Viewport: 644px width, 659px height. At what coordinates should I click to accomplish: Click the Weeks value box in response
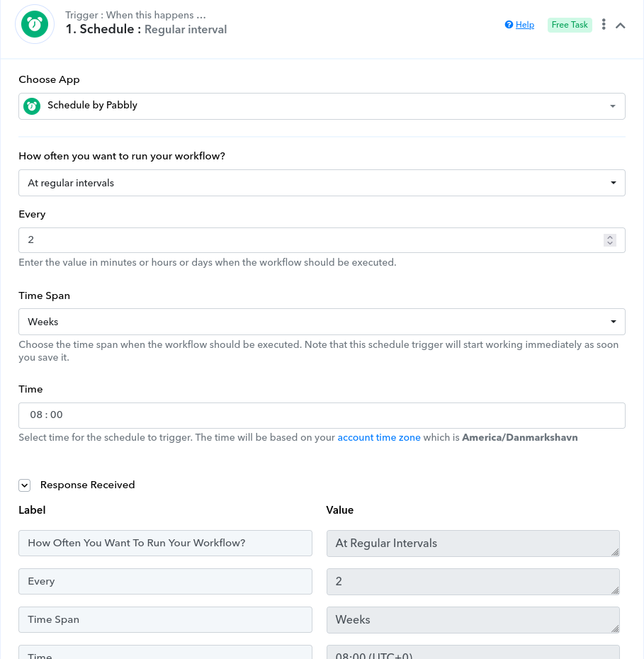[473, 620]
